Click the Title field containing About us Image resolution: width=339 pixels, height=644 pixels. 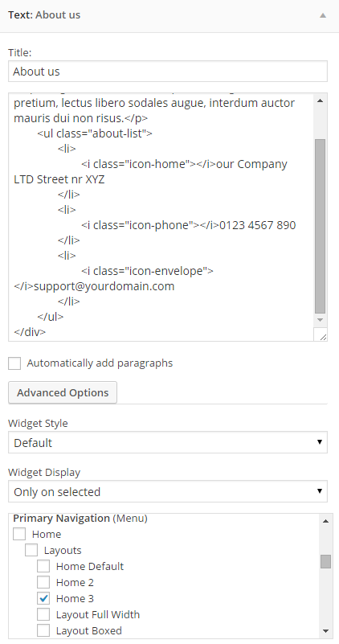point(168,72)
